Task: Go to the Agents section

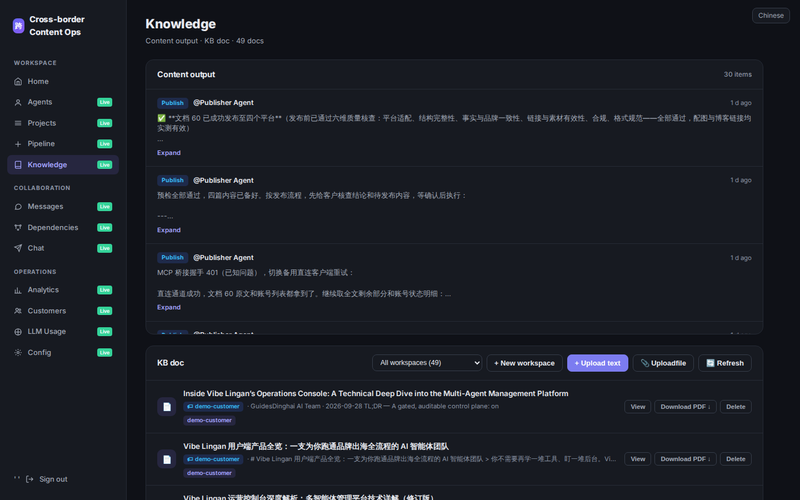Action: (x=63, y=103)
